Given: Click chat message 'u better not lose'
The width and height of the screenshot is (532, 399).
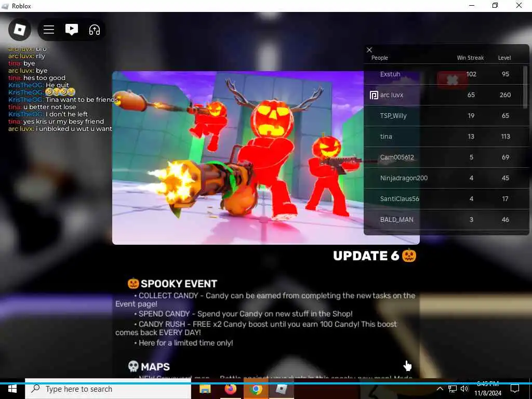Looking at the screenshot, I should [x=49, y=107].
